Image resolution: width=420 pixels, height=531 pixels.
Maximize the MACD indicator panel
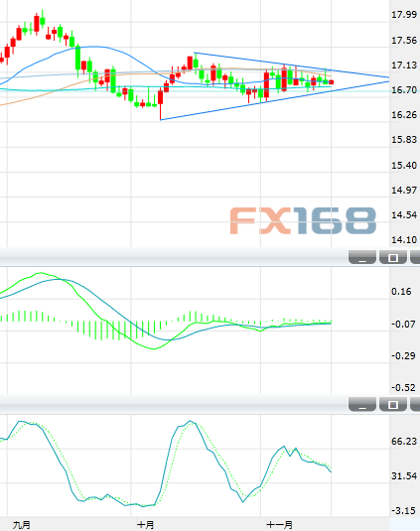tap(393, 257)
